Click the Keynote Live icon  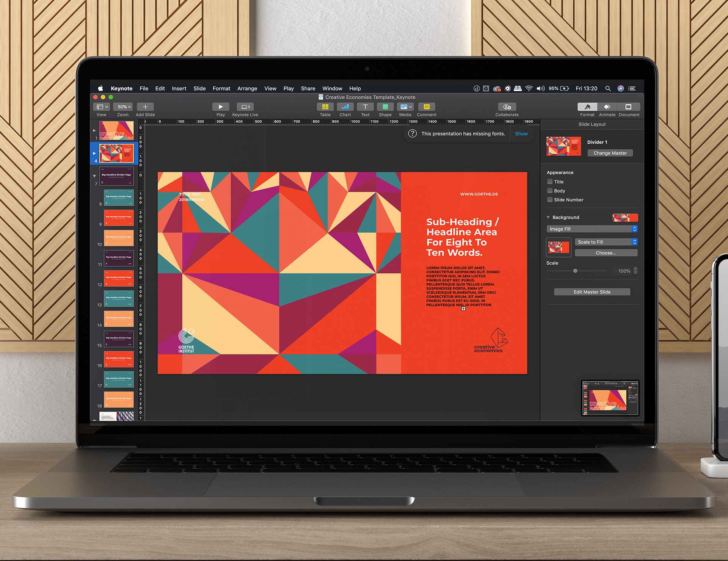tap(245, 107)
